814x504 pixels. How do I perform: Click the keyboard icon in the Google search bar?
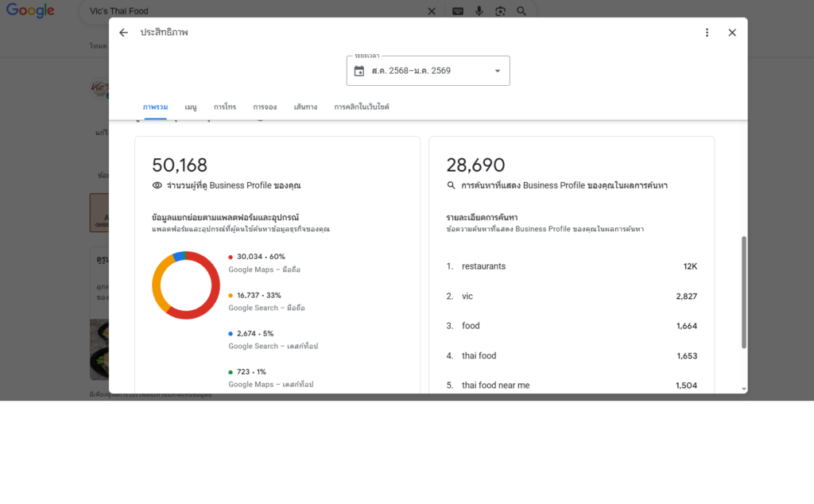pyautogui.click(x=456, y=11)
